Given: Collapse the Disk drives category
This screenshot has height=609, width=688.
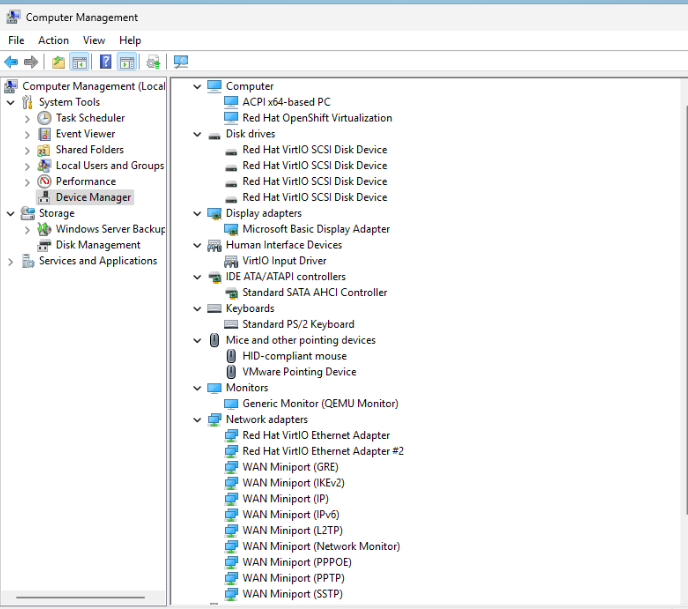Looking at the screenshot, I should click(198, 134).
